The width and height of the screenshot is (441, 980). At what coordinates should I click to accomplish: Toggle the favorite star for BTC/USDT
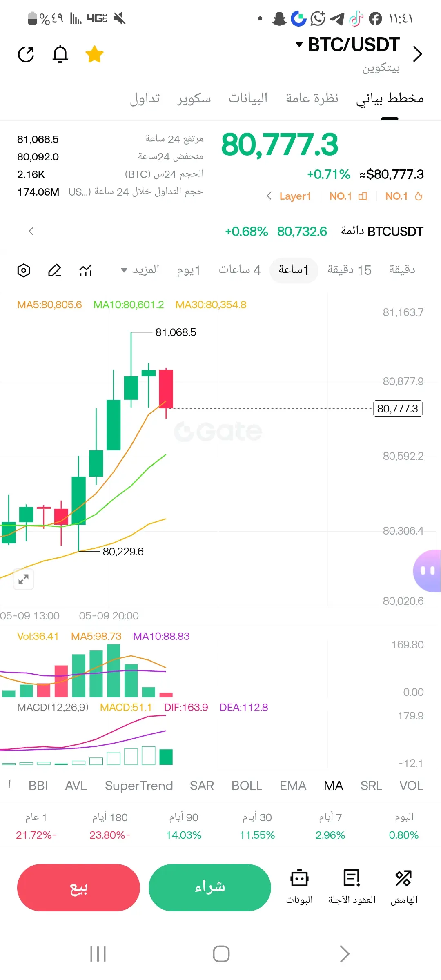click(94, 54)
